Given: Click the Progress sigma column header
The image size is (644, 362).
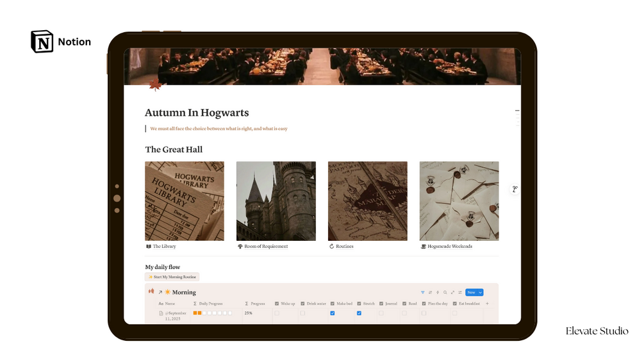Looking at the screenshot, I should click(x=255, y=304).
